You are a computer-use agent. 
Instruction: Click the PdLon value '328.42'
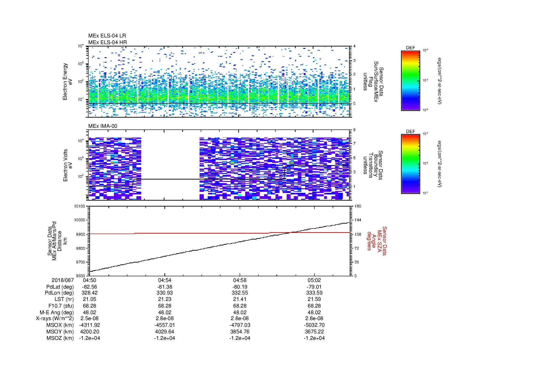point(89,293)
